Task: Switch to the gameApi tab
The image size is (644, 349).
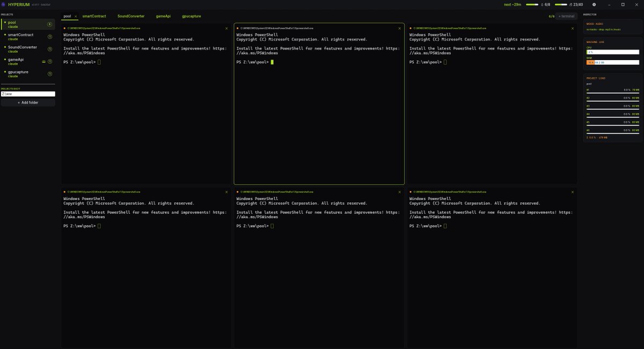Action: click(163, 16)
